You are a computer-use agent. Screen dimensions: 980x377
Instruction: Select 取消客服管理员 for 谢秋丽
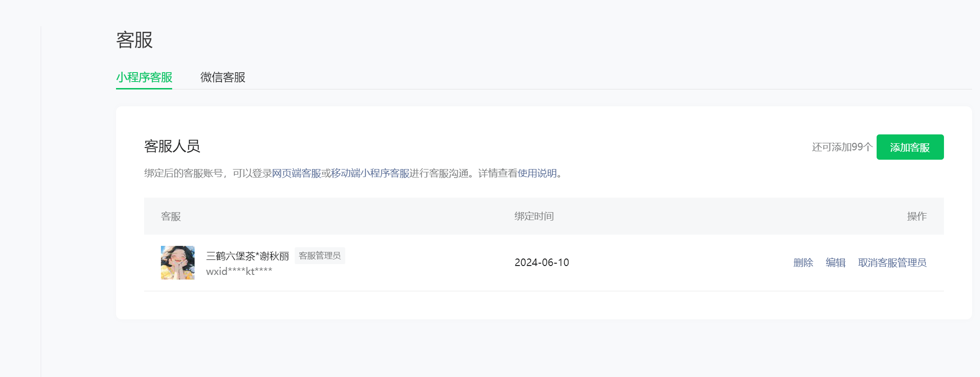click(x=892, y=263)
